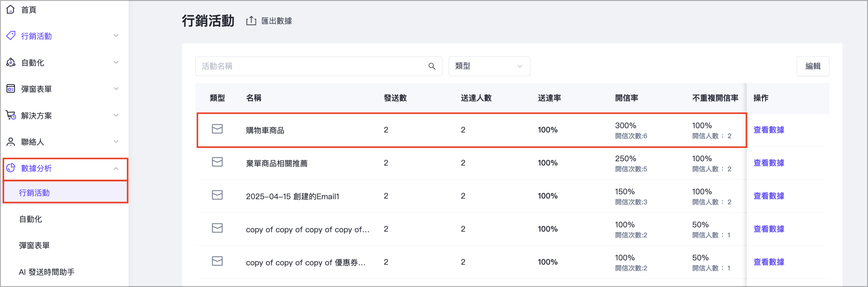Open the 類型 filter dropdown

(489, 66)
